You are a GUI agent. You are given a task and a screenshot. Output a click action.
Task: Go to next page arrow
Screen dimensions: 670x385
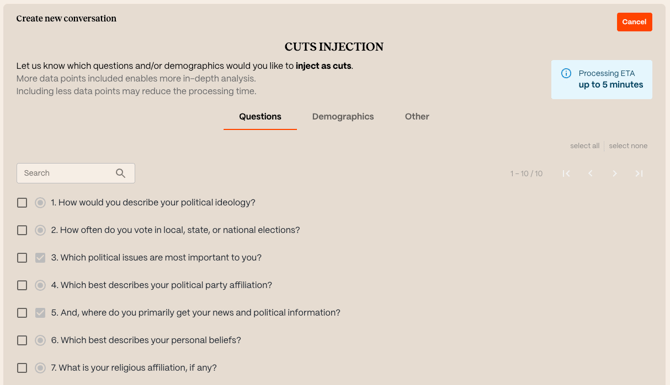614,173
